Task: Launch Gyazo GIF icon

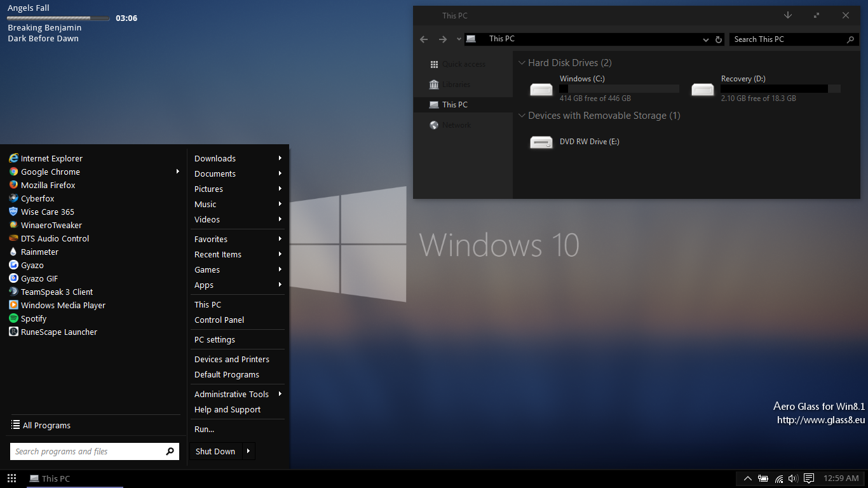Action: 13,278
